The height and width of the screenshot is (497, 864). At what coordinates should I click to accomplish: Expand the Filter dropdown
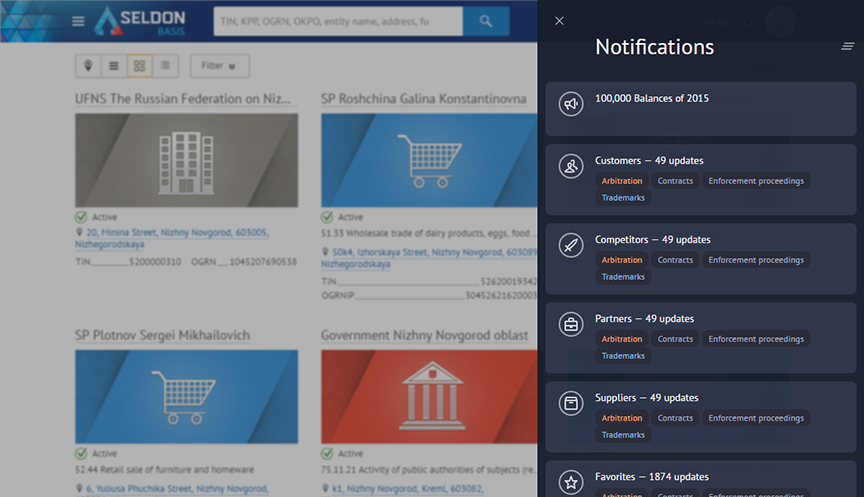[219, 66]
